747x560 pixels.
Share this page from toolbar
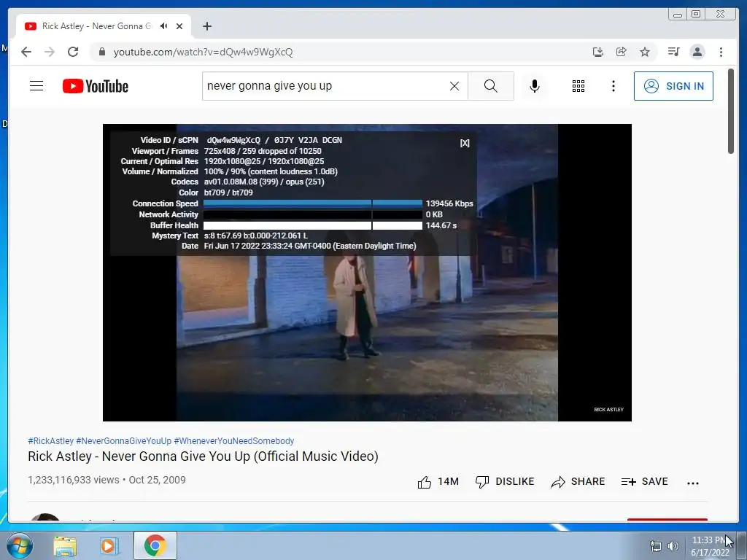point(622,52)
